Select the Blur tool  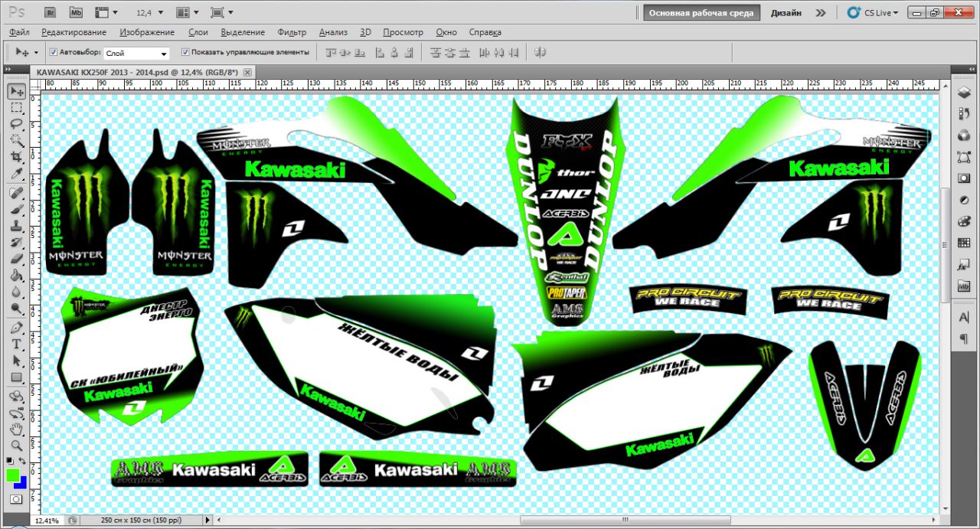[16, 292]
